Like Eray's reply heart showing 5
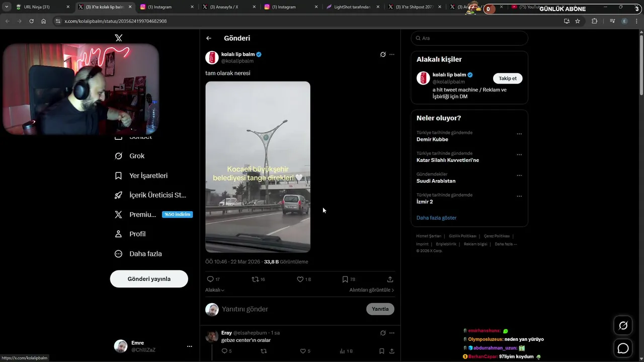 [303, 351]
